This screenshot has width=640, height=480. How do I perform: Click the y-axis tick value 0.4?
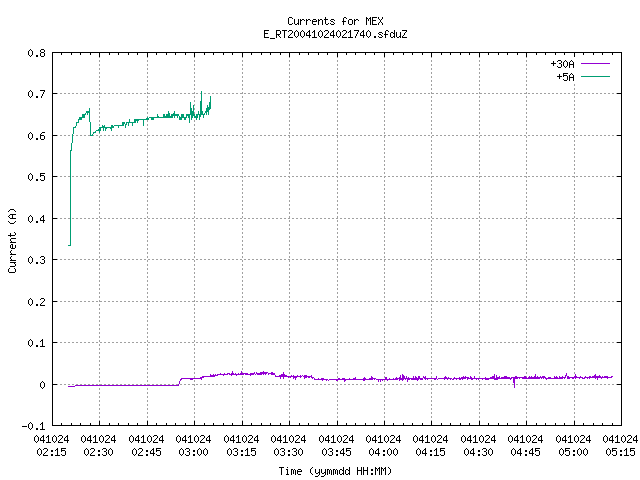tap(37, 219)
